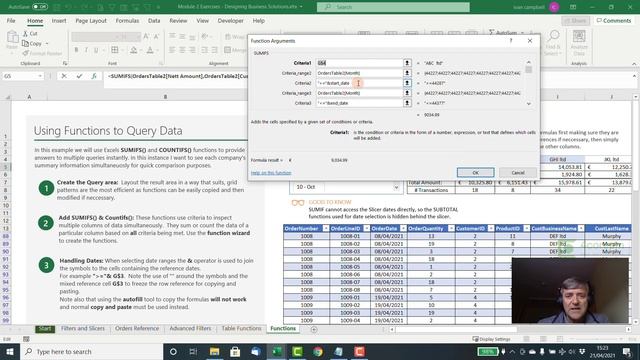Click the Excel taskbar icon

point(277,351)
